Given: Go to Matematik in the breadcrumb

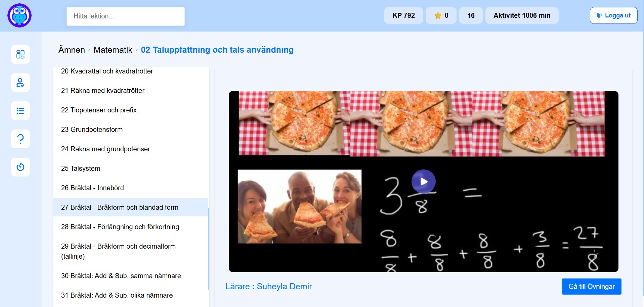Looking at the screenshot, I should [x=113, y=50].
